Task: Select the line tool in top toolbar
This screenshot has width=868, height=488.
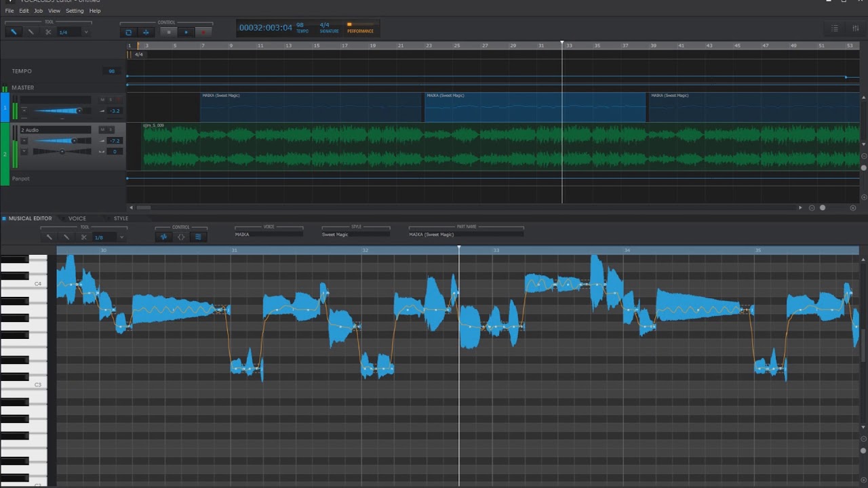Action: (31, 32)
